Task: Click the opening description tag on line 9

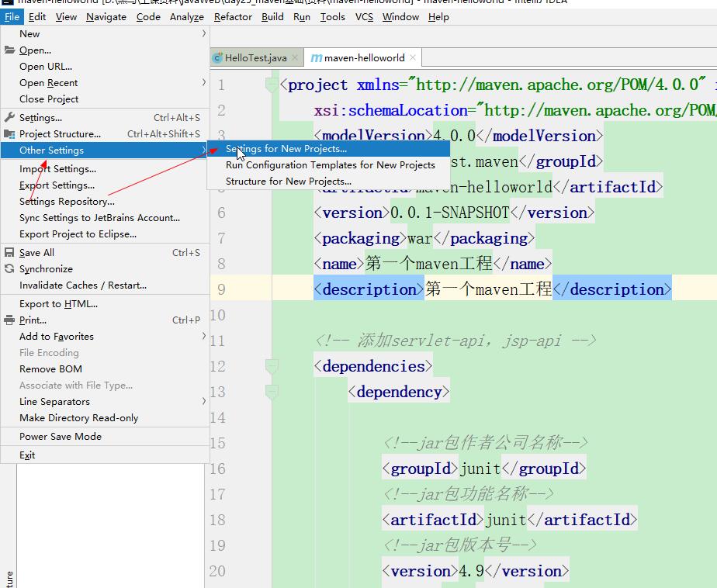Action: point(369,289)
